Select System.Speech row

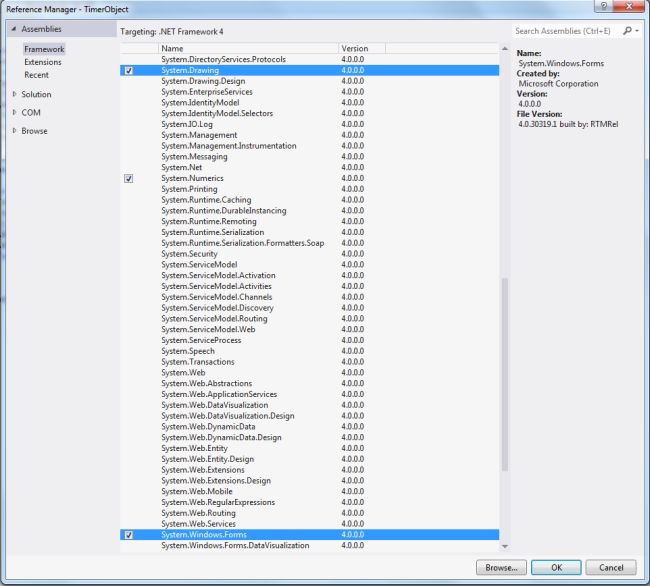coord(310,351)
